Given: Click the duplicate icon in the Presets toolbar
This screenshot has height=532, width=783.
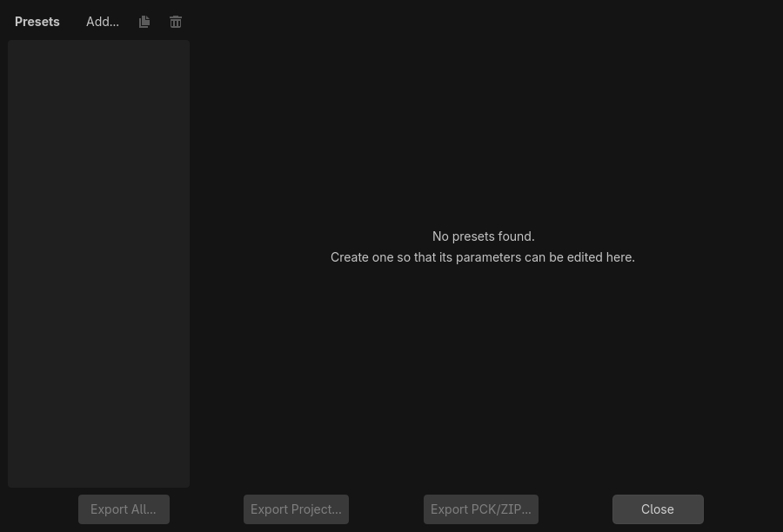Looking at the screenshot, I should (x=144, y=21).
